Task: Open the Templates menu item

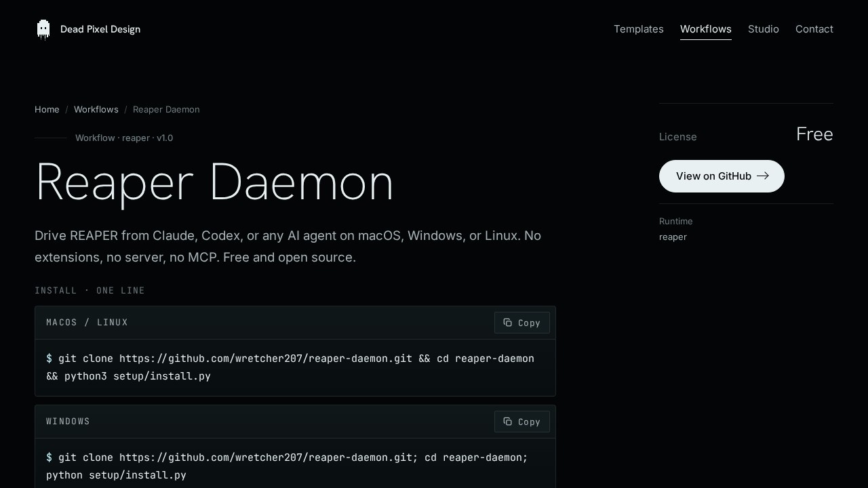Action: (x=639, y=29)
